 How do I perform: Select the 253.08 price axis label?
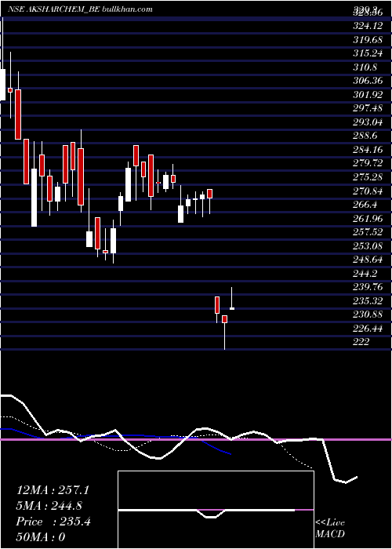[x=368, y=245]
